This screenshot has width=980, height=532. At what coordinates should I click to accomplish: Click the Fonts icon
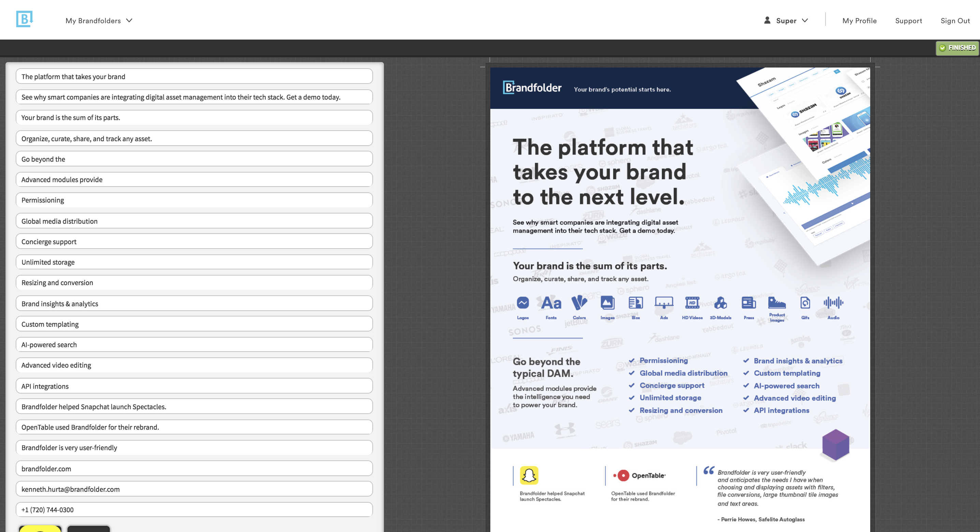coord(551,302)
